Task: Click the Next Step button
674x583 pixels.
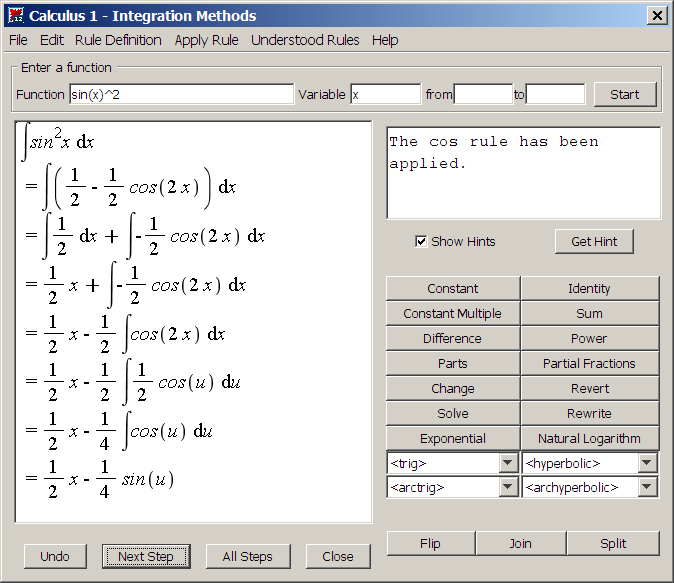Action: pyautogui.click(x=146, y=556)
